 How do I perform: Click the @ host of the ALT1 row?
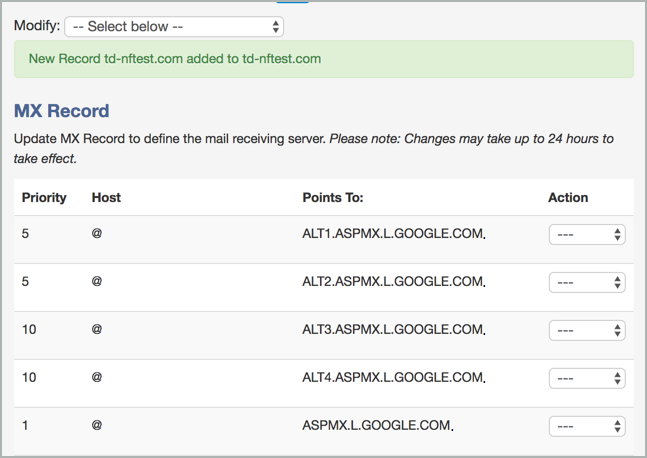pos(97,234)
